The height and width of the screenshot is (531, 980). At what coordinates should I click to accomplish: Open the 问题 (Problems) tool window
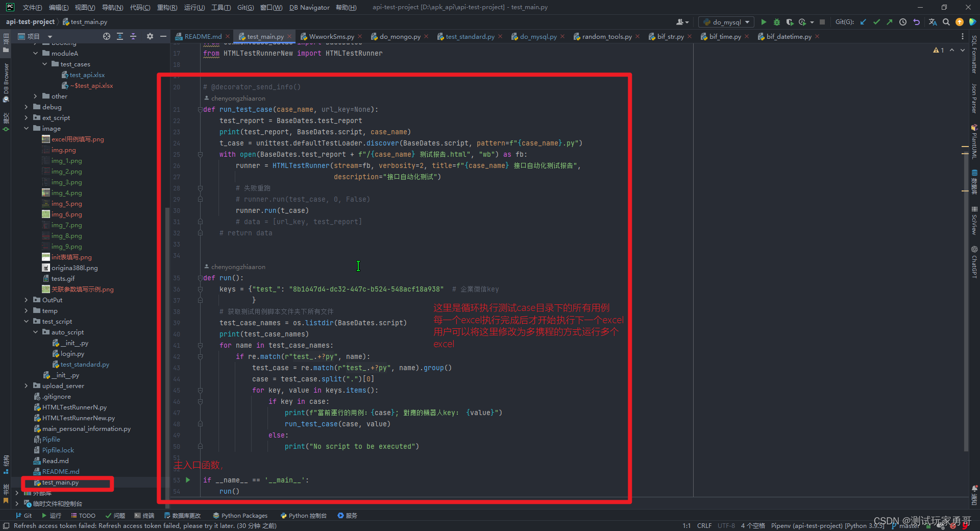point(115,516)
